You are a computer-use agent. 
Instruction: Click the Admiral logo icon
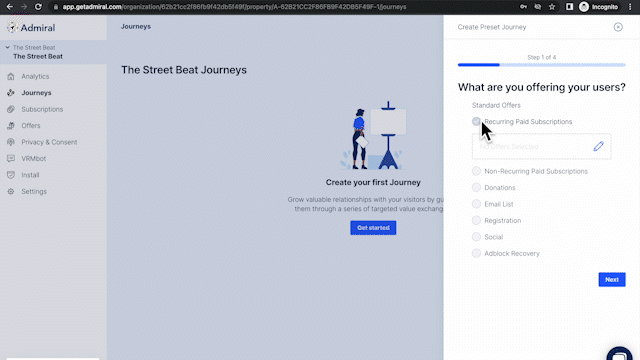[12, 27]
